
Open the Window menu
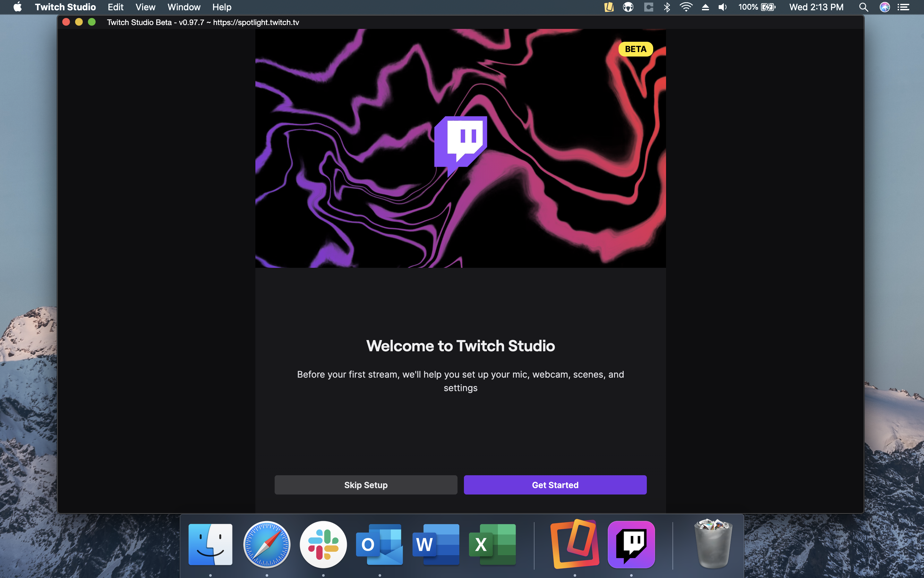pyautogui.click(x=184, y=7)
